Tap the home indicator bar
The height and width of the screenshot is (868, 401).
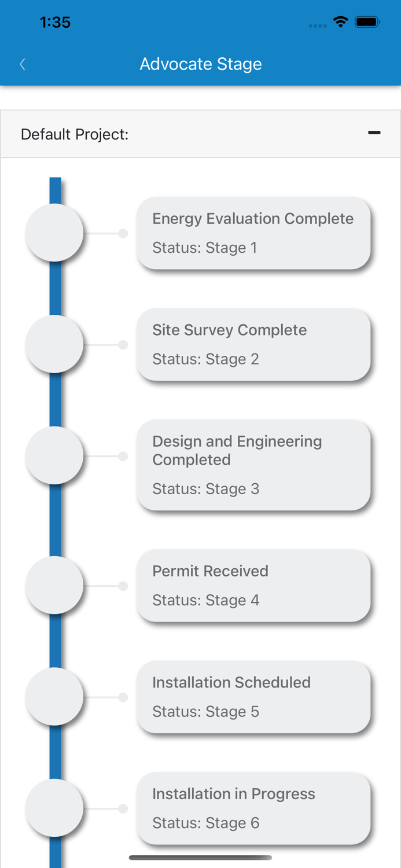[x=200, y=858]
